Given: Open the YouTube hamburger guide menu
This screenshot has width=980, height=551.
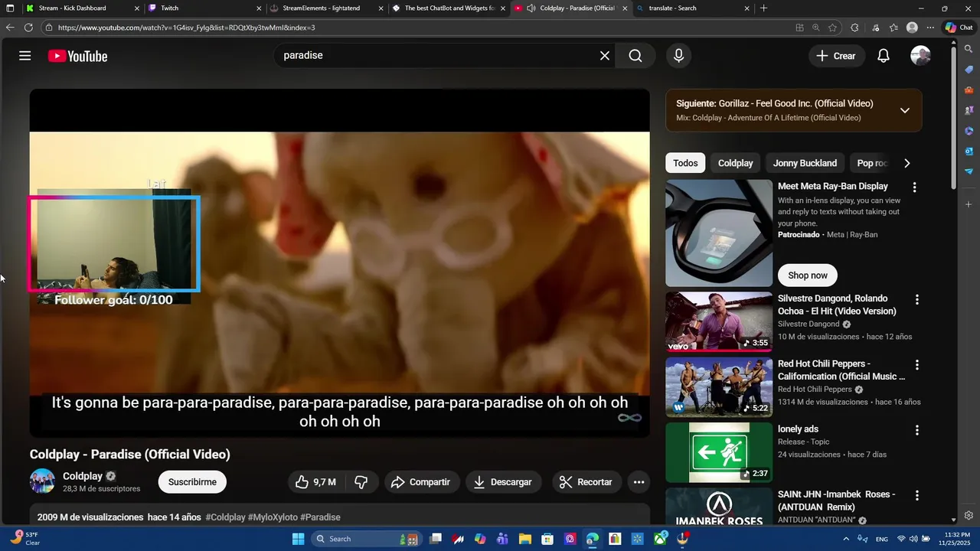Looking at the screenshot, I should pos(25,56).
